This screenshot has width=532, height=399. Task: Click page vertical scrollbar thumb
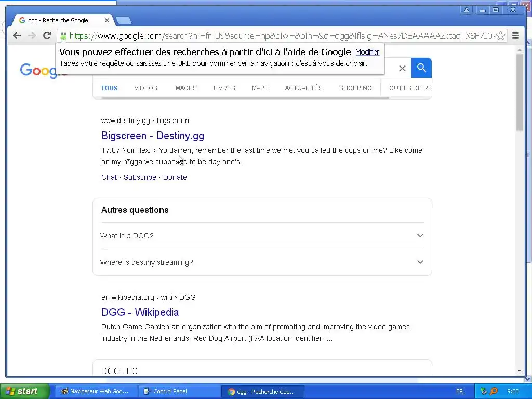(x=520, y=91)
